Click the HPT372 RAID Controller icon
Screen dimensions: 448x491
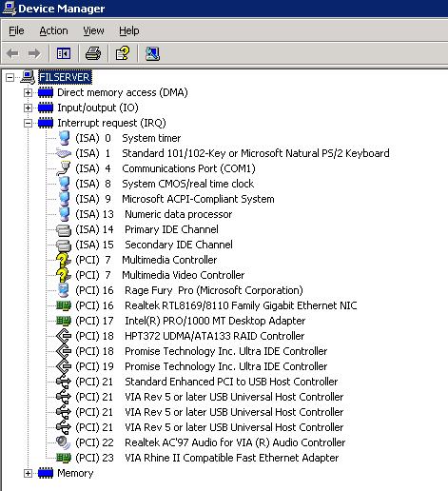(64, 336)
